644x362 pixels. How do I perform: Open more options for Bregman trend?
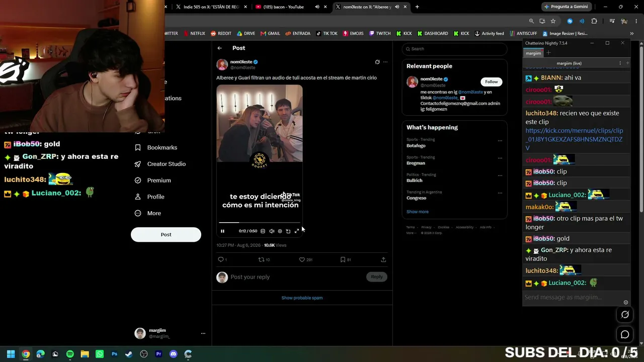coord(500,158)
